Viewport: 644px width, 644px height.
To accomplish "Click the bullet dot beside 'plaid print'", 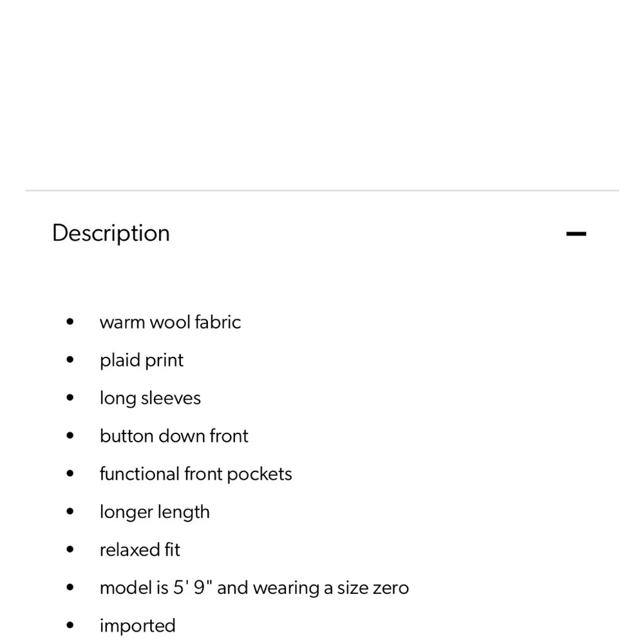I will [x=70, y=360].
